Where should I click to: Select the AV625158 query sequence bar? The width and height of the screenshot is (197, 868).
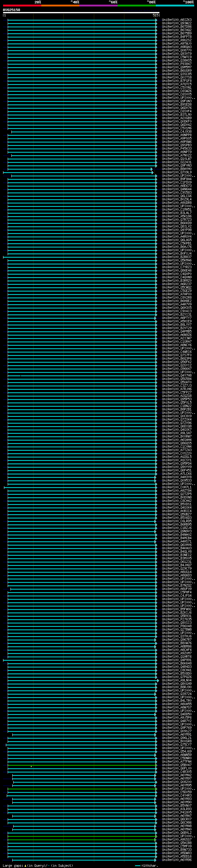coord(81,12)
